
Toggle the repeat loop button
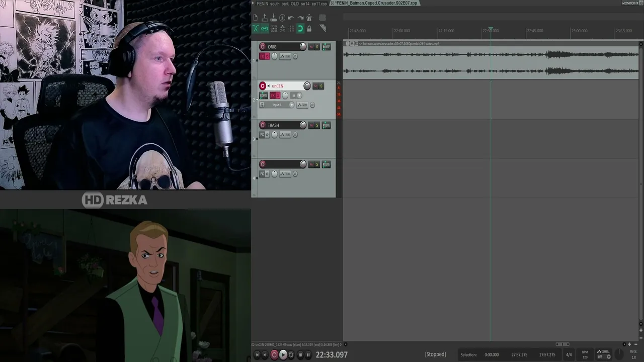[291, 355]
